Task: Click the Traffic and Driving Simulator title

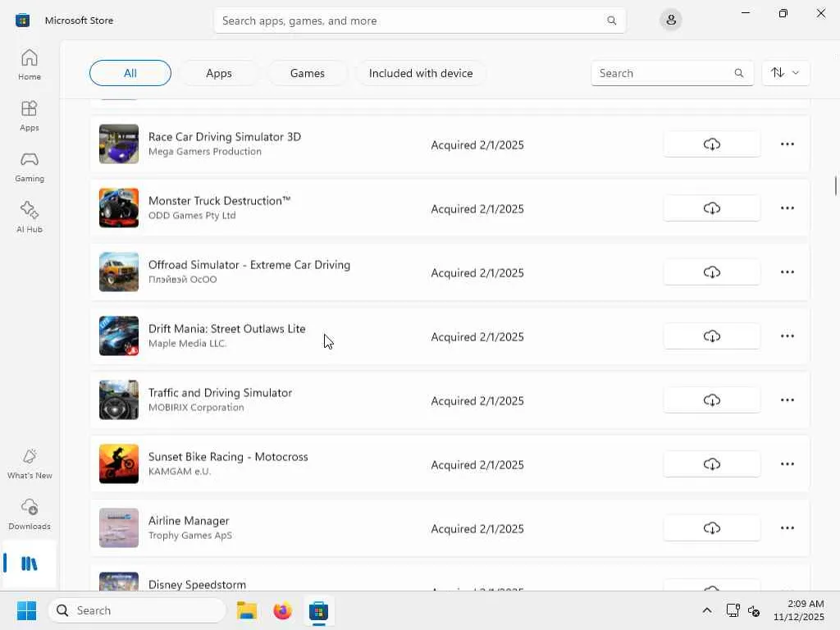Action: pyautogui.click(x=220, y=393)
